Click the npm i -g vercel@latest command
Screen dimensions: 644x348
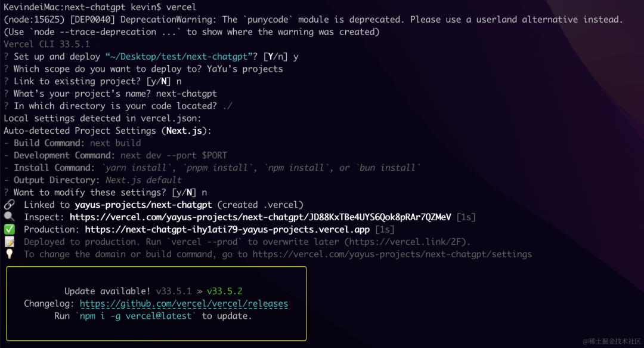pos(135,316)
